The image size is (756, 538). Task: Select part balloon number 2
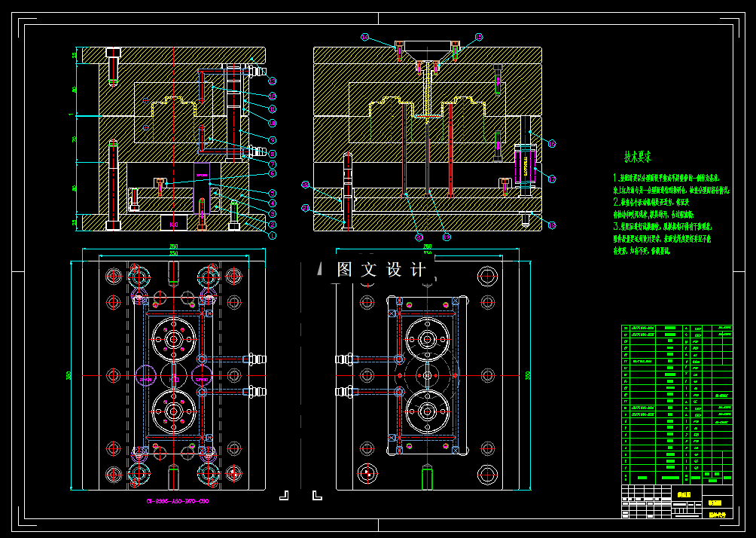(x=272, y=225)
